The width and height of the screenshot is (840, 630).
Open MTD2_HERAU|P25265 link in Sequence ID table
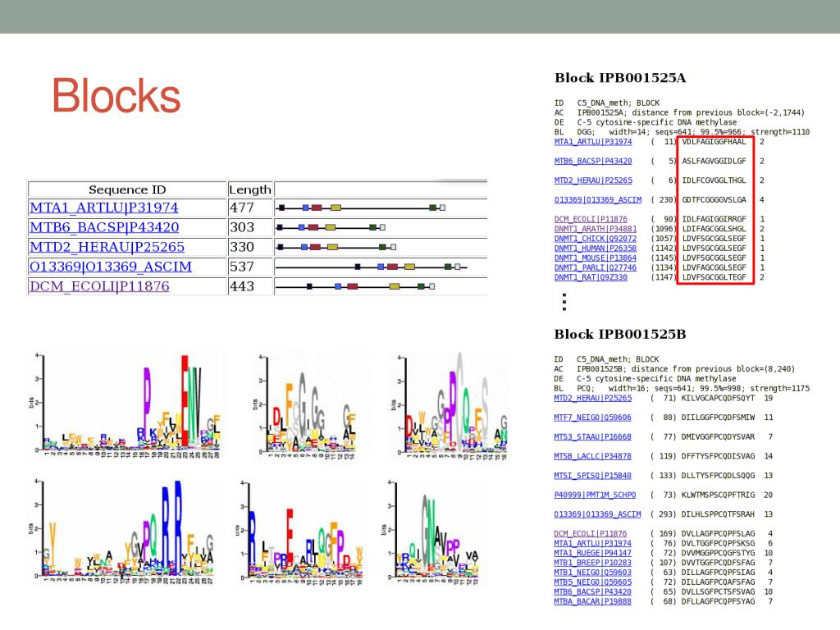point(107,248)
